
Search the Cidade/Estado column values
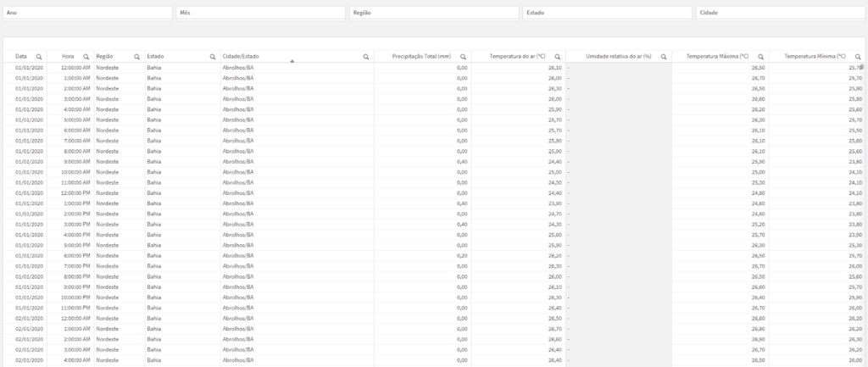(x=365, y=57)
